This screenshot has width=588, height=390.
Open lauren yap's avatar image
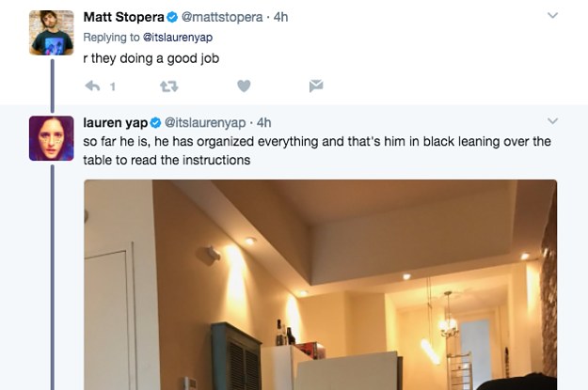click(52, 138)
